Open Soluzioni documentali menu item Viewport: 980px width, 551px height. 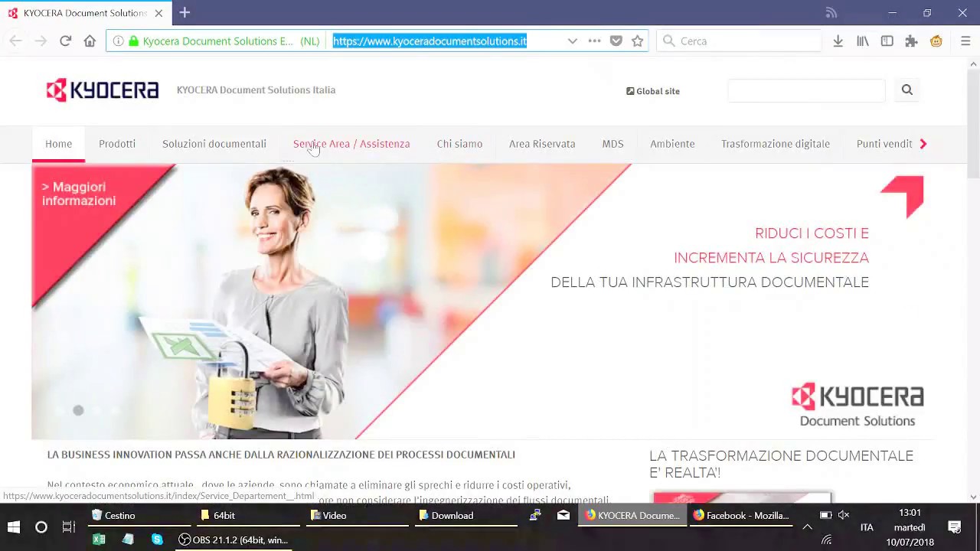pos(214,144)
